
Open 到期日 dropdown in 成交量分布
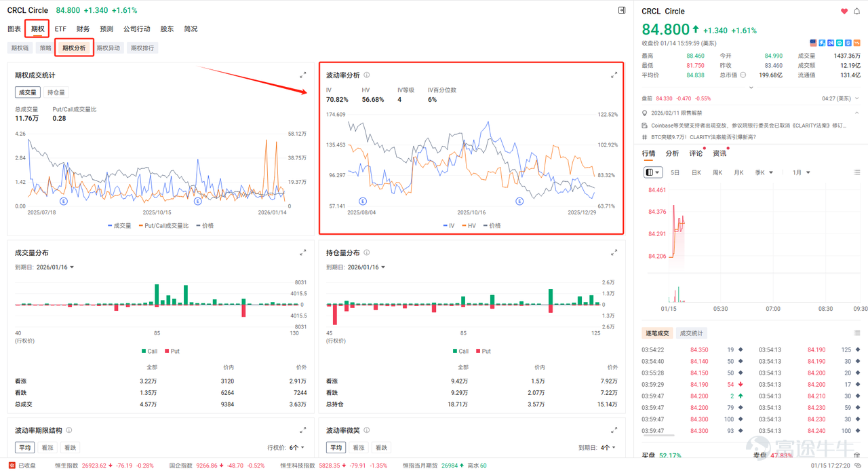click(x=56, y=267)
